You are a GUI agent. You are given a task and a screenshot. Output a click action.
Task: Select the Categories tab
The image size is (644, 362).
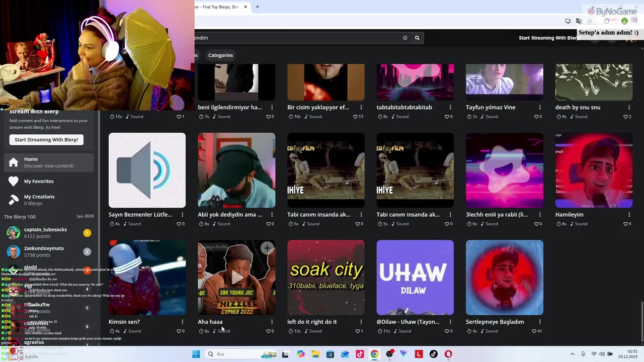220,55
